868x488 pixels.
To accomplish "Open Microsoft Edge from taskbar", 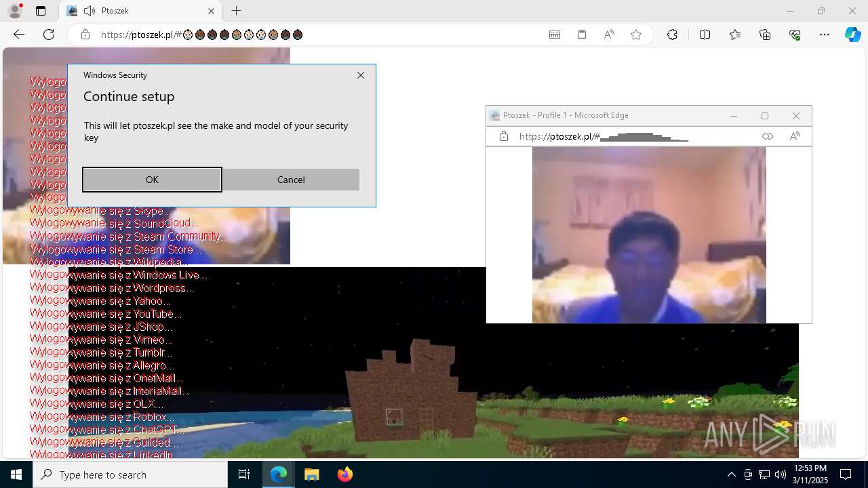I will (x=279, y=474).
